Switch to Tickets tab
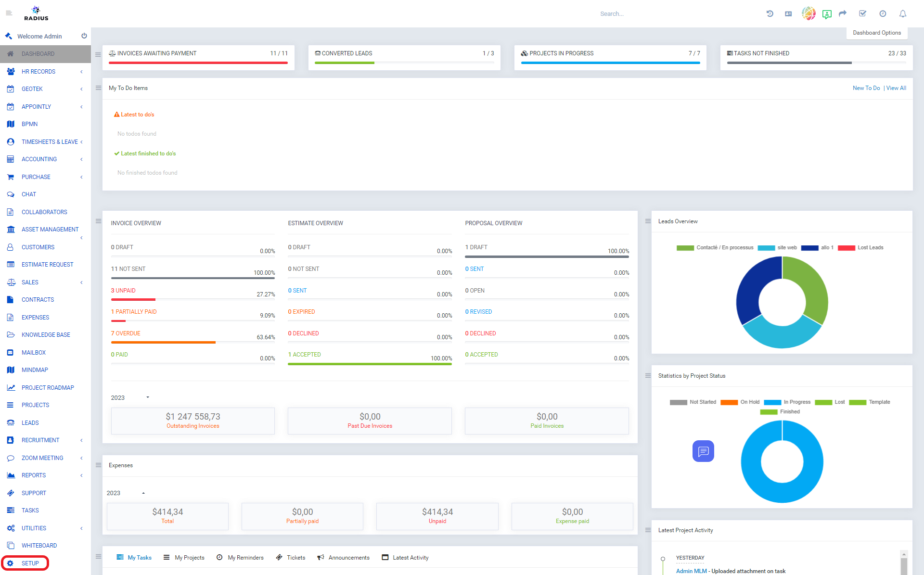This screenshot has height=575, width=924. coord(291,557)
